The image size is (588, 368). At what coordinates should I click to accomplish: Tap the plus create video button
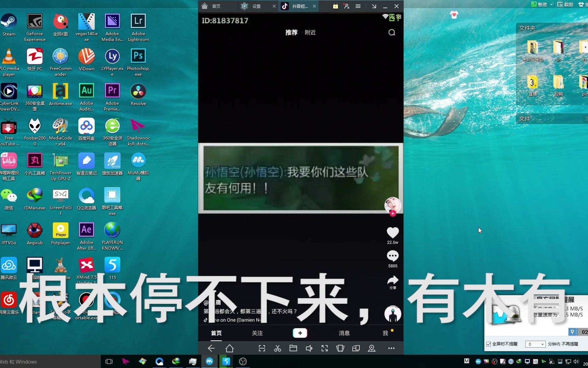coord(300,333)
